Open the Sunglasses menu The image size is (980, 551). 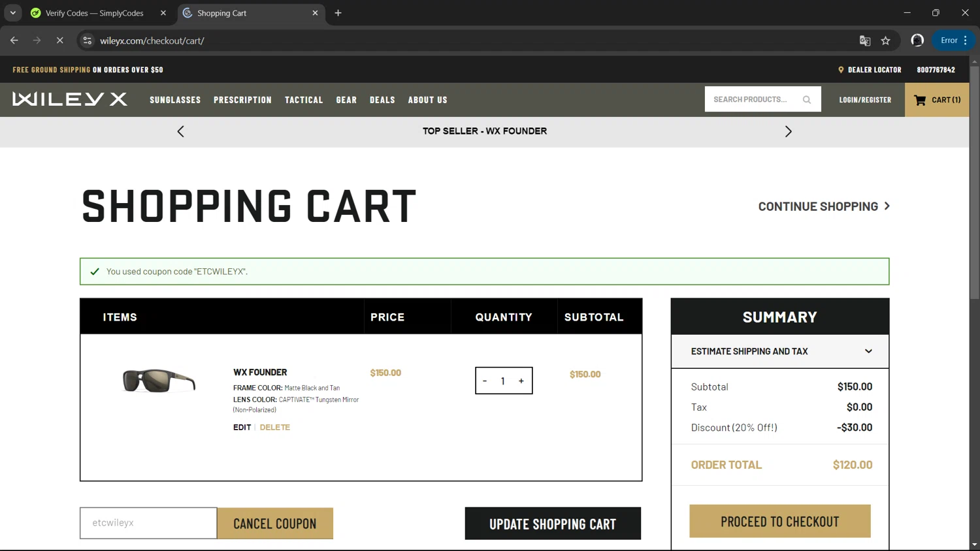pyautogui.click(x=175, y=100)
